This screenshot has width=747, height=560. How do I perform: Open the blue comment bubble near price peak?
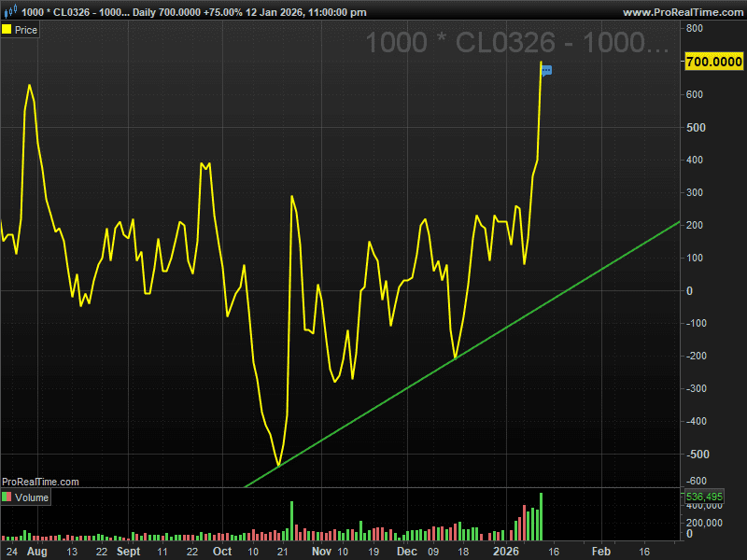(547, 71)
